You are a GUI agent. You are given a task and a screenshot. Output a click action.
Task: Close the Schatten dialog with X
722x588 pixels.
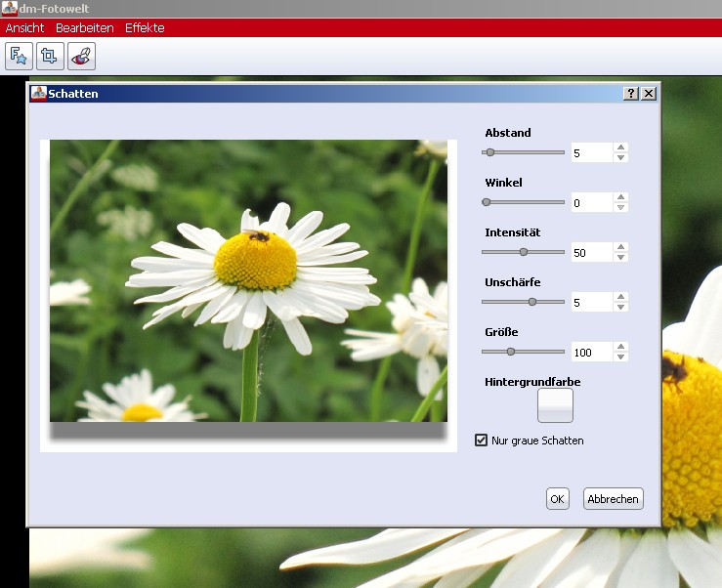[648, 94]
